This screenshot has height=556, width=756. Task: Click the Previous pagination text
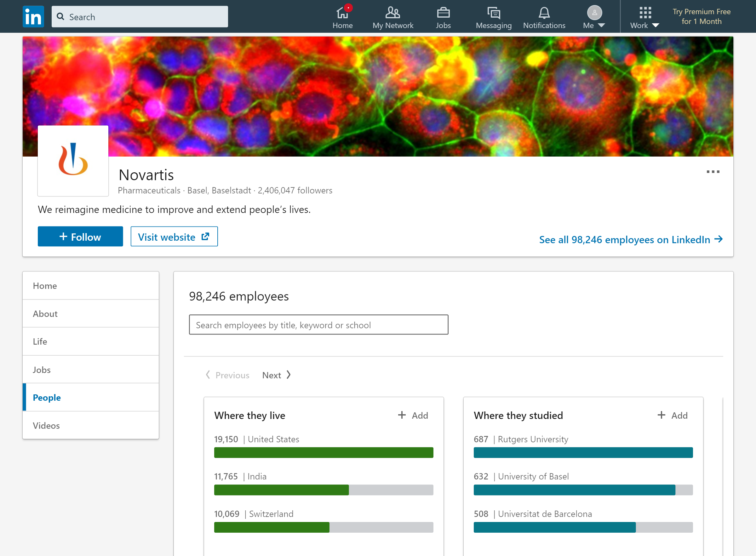[232, 375]
